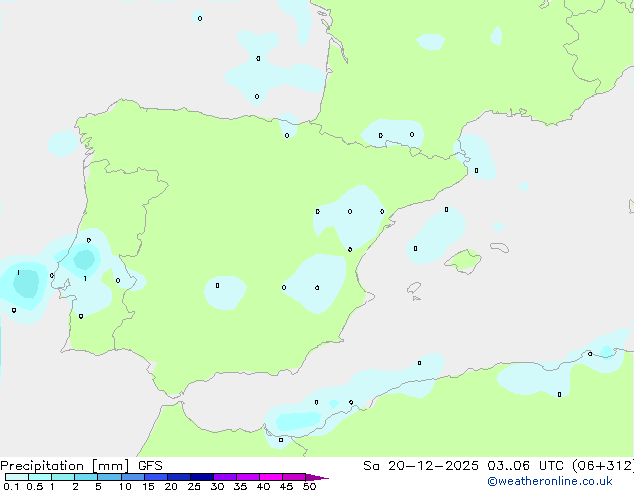Click the 0.1–0.5 mm lightest cyan legend swatch
634x490 pixels.
pos(17,477)
